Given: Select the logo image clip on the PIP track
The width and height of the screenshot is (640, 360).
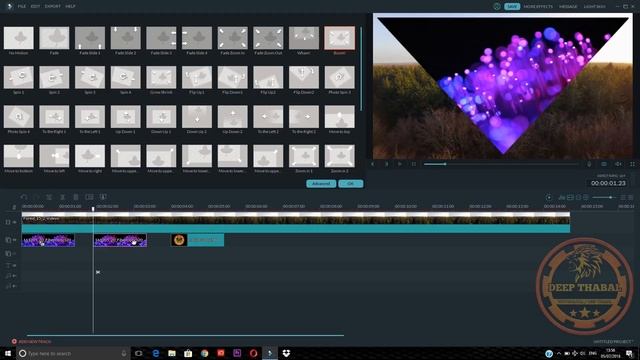Looking at the screenshot, I should [x=197, y=240].
